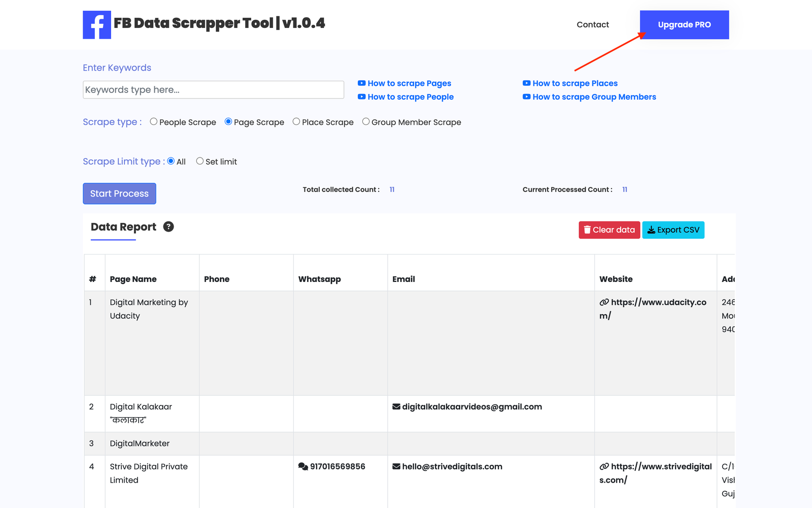
Task: Export results with Export CSV button
Action: (673, 230)
